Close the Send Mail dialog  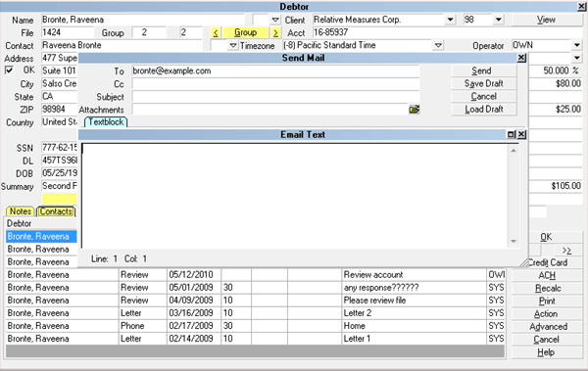521,58
